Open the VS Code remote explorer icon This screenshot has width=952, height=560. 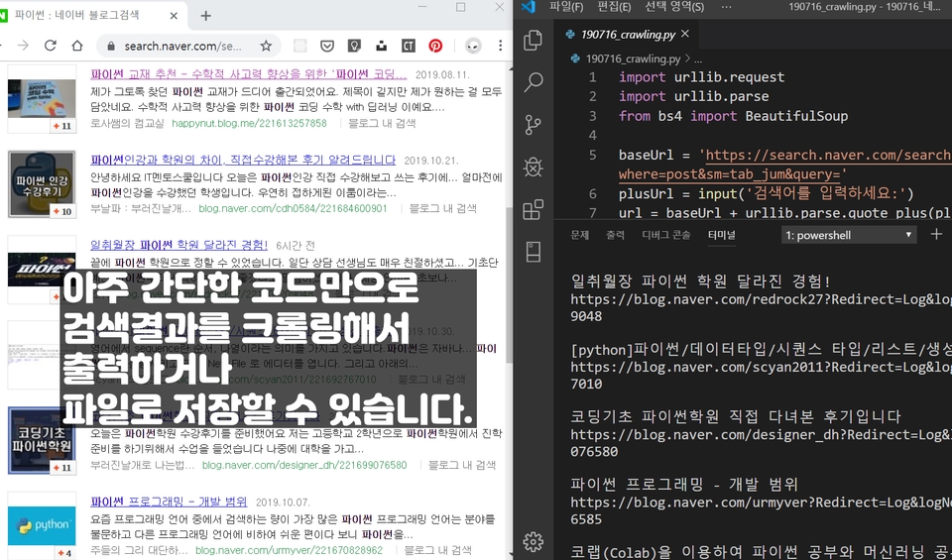tap(534, 251)
